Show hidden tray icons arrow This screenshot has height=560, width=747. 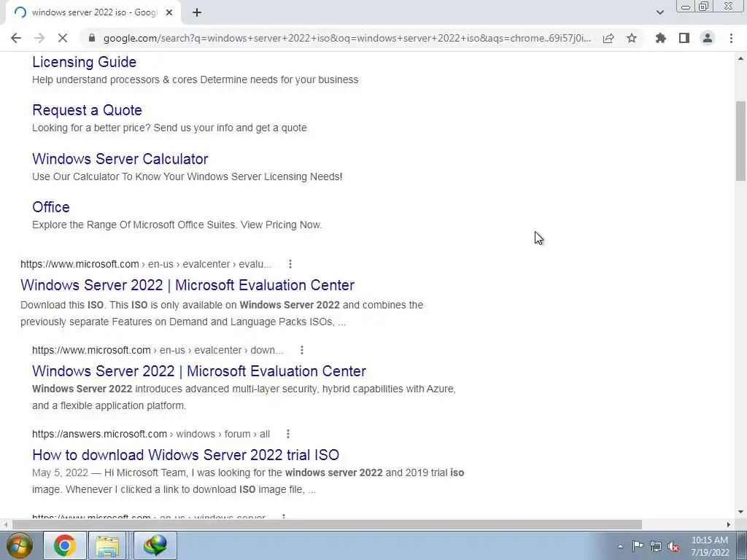pyautogui.click(x=620, y=546)
